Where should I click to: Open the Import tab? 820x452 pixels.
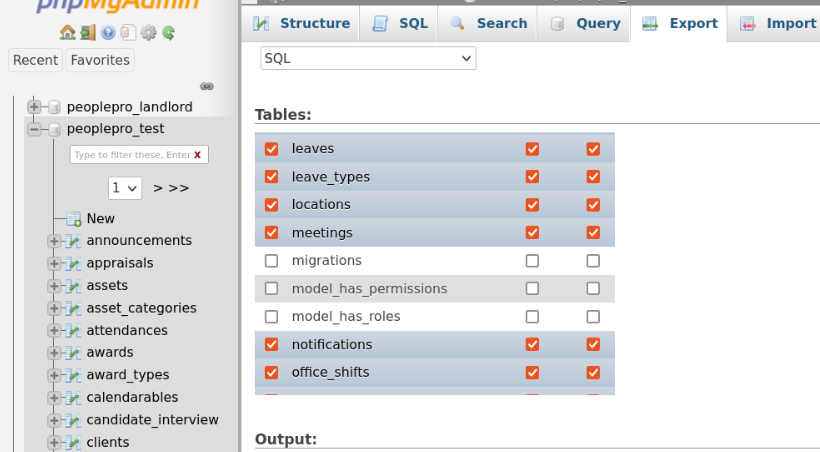(778, 23)
